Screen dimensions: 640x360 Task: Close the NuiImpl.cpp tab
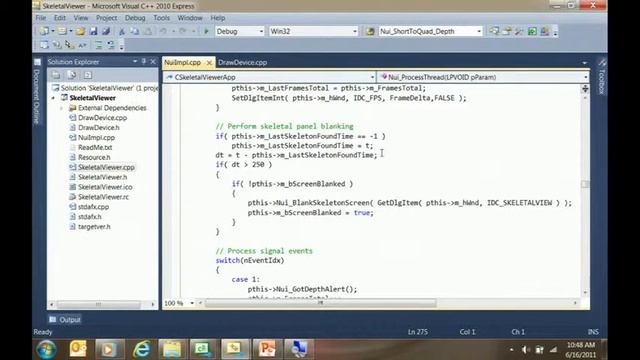click(x=209, y=62)
